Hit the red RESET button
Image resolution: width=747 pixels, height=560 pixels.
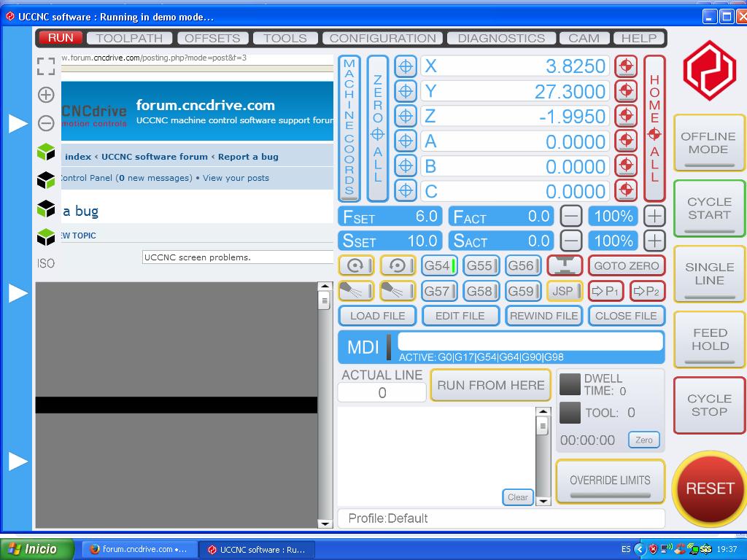click(x=709, y=489)
